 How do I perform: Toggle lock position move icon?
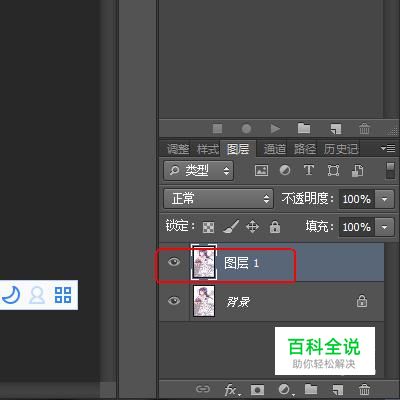(252, 227)
